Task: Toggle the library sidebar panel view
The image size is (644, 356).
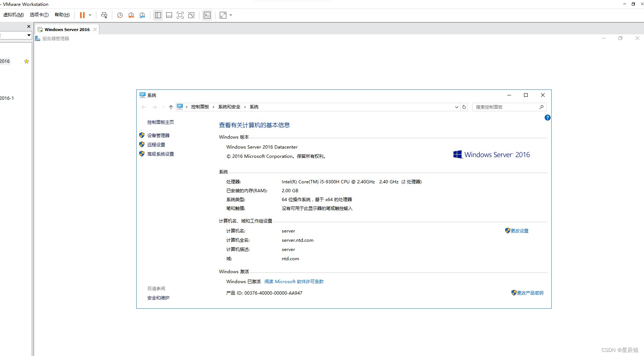Action: click(x=158, y=15)
